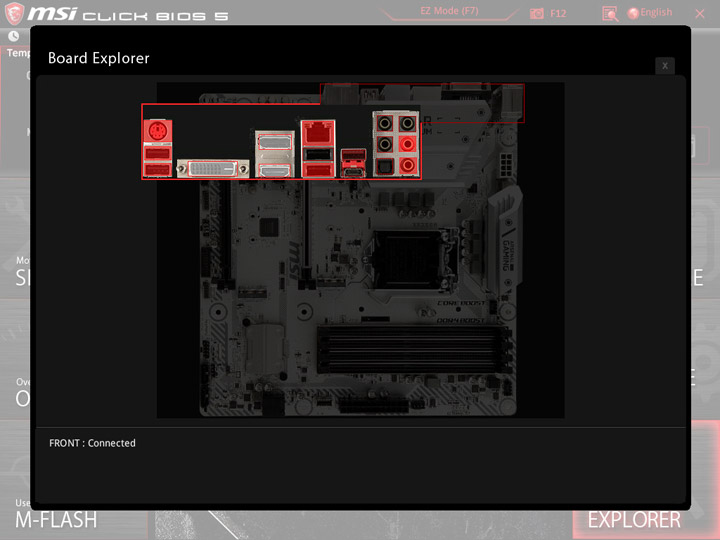Select the USB Type-C port
This screenshot has height=540, width=720.
click(x=354, y=172)
